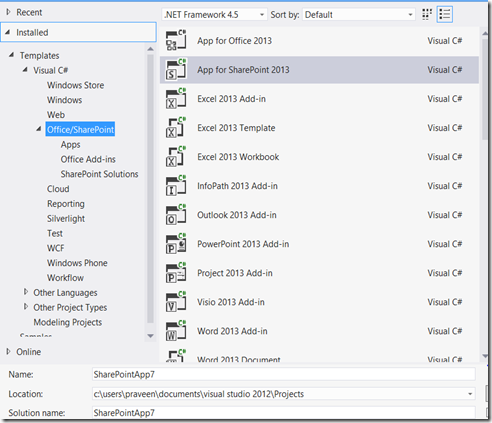
Task: Select Office Add-ins category
Action: pyautogui.click(x=88, y=159)
